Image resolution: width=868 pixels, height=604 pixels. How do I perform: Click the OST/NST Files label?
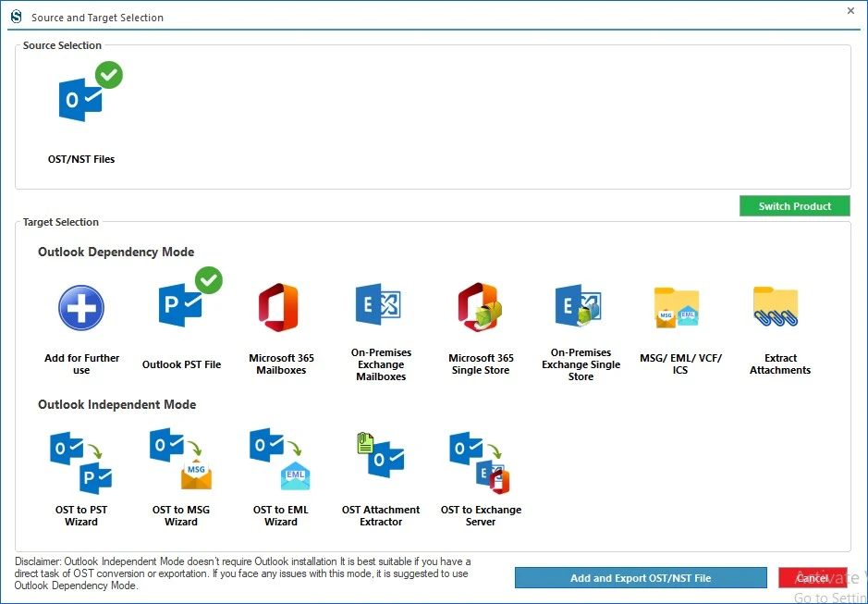[81, 159]
